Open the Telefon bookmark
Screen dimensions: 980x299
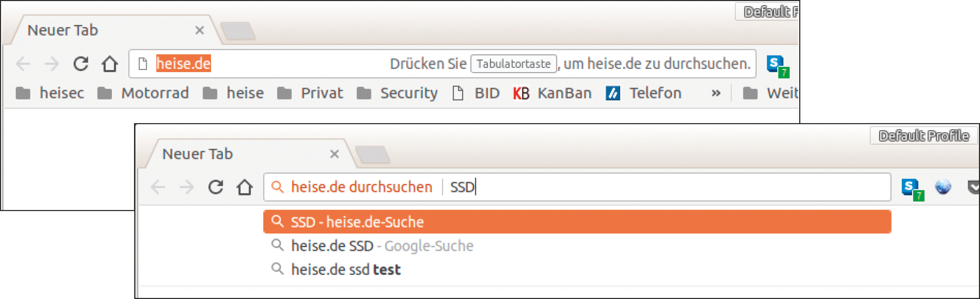644,93
